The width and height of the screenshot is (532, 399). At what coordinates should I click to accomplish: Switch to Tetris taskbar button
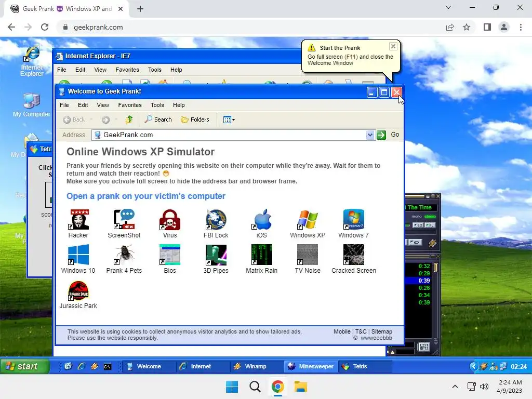tap(365, 366)
